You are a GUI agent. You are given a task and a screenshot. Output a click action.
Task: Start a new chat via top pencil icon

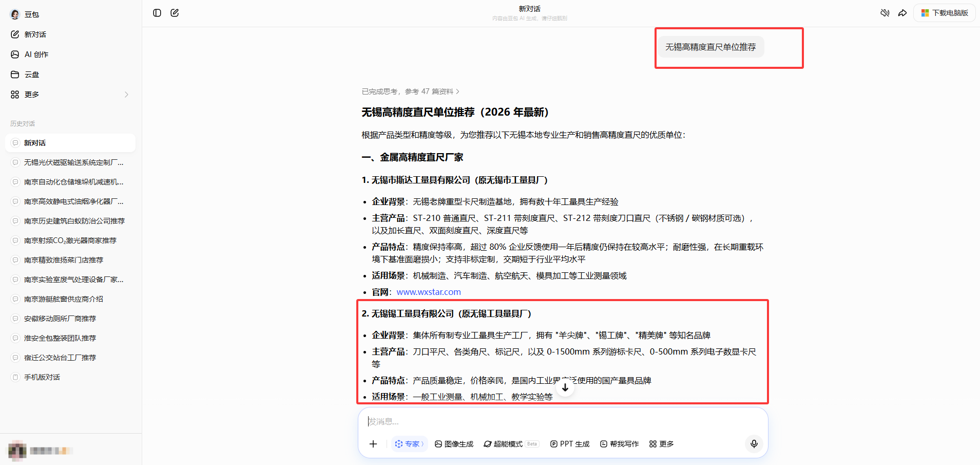point(175,13)
